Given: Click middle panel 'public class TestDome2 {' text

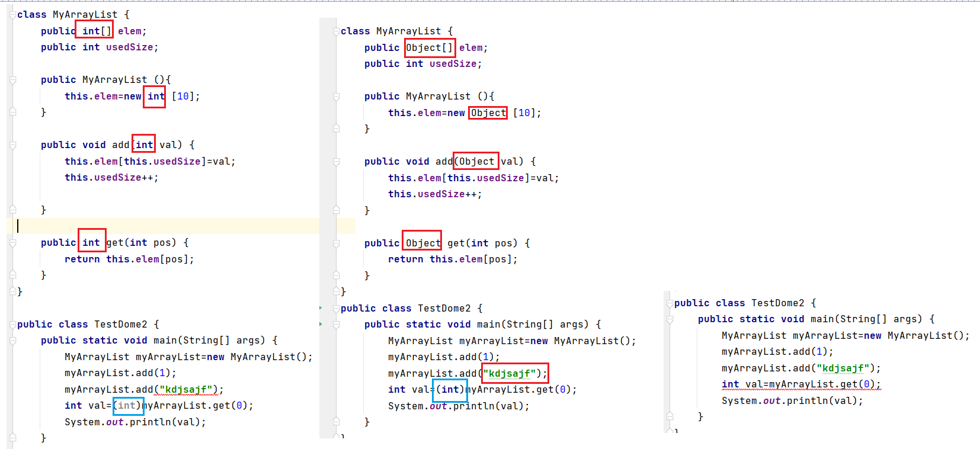Looking at the screenshot, I should pos(412,309).
